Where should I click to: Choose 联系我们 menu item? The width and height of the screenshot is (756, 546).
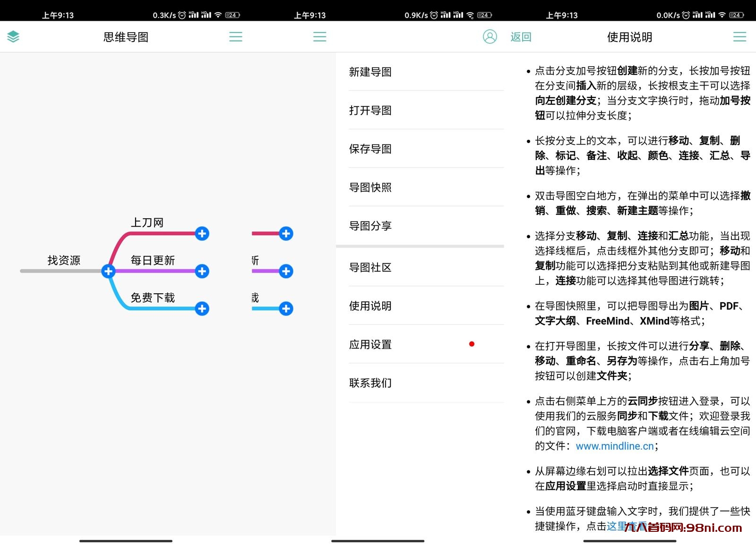tap(420, 383)
